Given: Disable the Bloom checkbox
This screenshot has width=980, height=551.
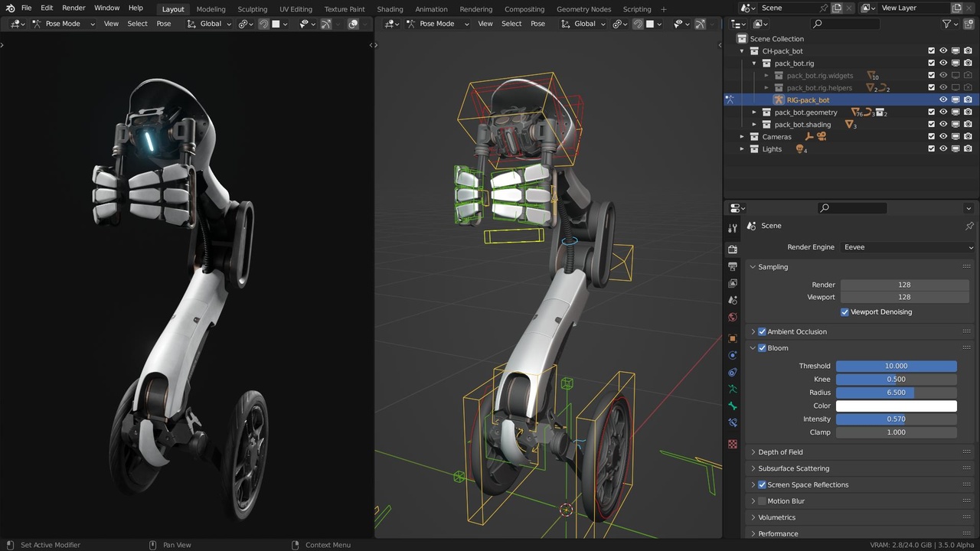Looking at the screenshot, I should tap(762, 348).
